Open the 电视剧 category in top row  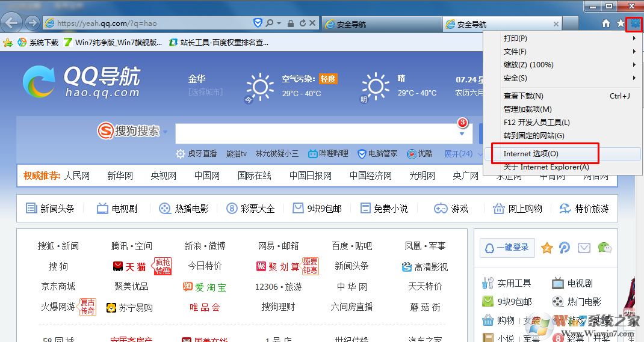click(117, 209)
